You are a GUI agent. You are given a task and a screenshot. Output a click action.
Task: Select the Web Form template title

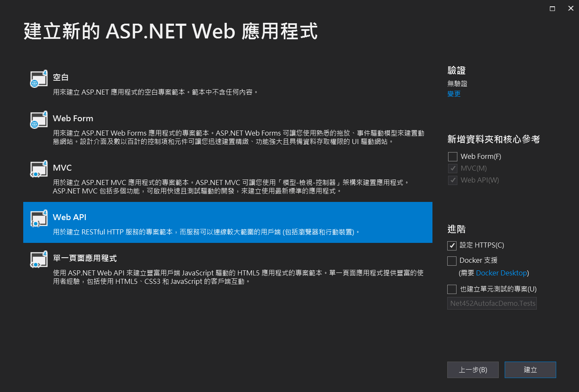(73, 118)
